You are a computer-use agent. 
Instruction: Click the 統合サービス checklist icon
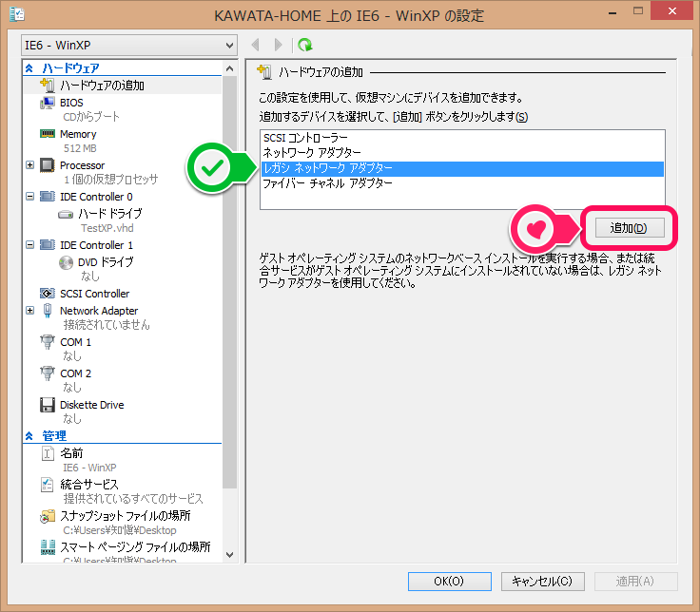[x=48, y=485]
